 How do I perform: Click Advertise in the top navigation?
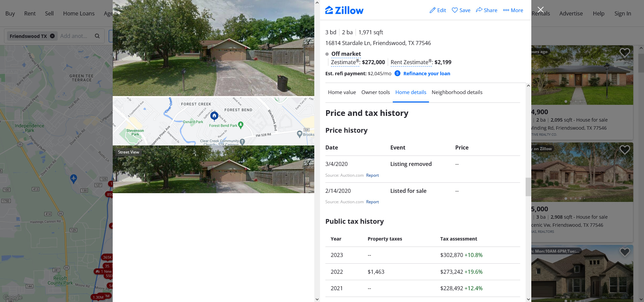(x=571, y=13)
